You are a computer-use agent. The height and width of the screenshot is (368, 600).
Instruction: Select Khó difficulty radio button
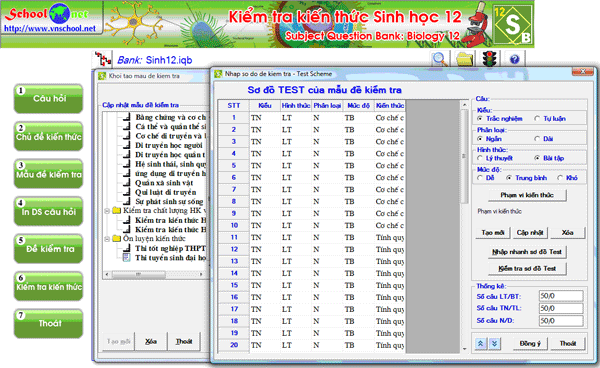pos(560,178)
